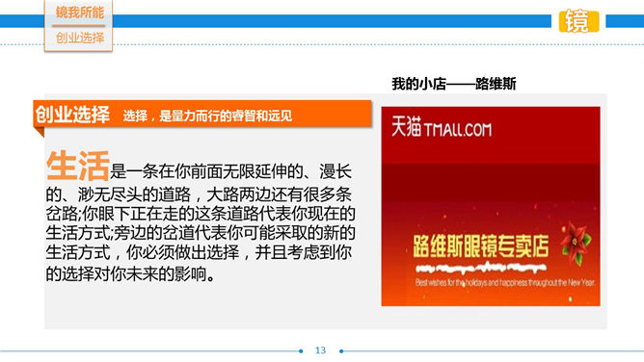Open the Tmall store banner image

coord(491,206)
